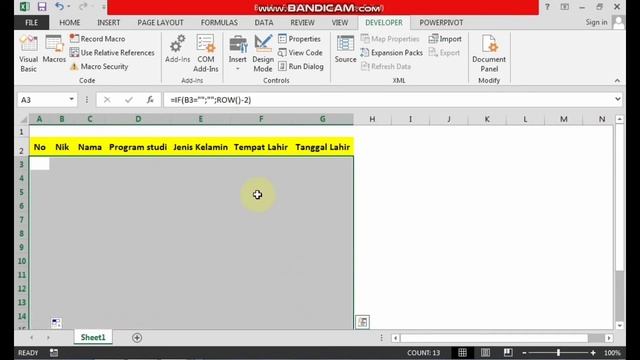Confirm formula entry with checkmark
Viewport: 640px width, 360px height.
click(x=129, y=100)
